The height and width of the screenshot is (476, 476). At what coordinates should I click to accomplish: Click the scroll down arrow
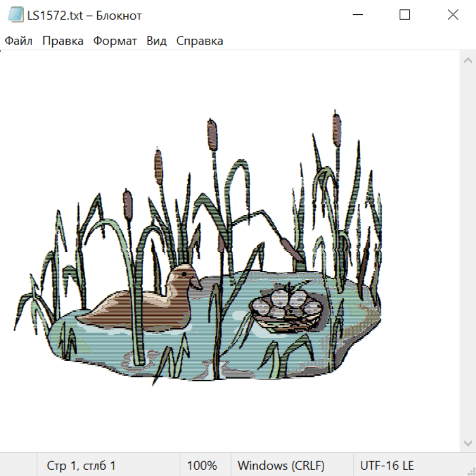click(x=468, y=443)
